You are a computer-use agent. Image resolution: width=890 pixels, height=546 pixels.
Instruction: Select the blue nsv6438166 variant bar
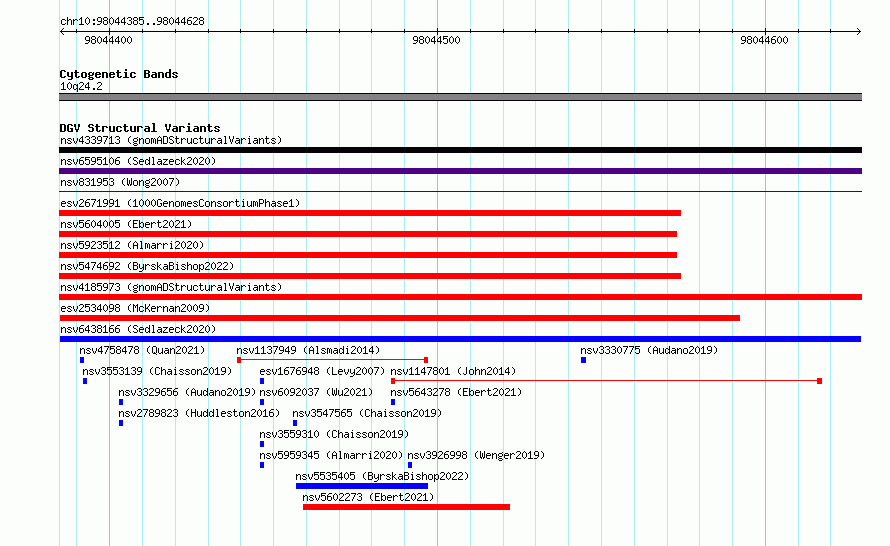coord(460,339)
